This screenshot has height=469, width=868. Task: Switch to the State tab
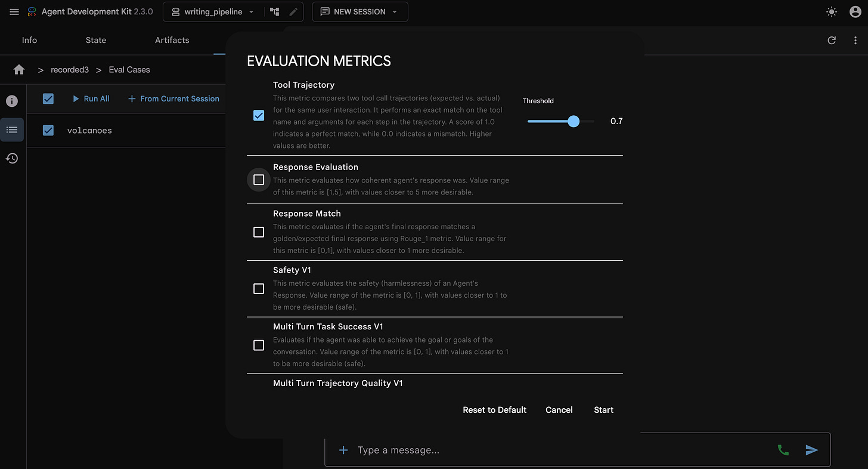click(96, 40)
